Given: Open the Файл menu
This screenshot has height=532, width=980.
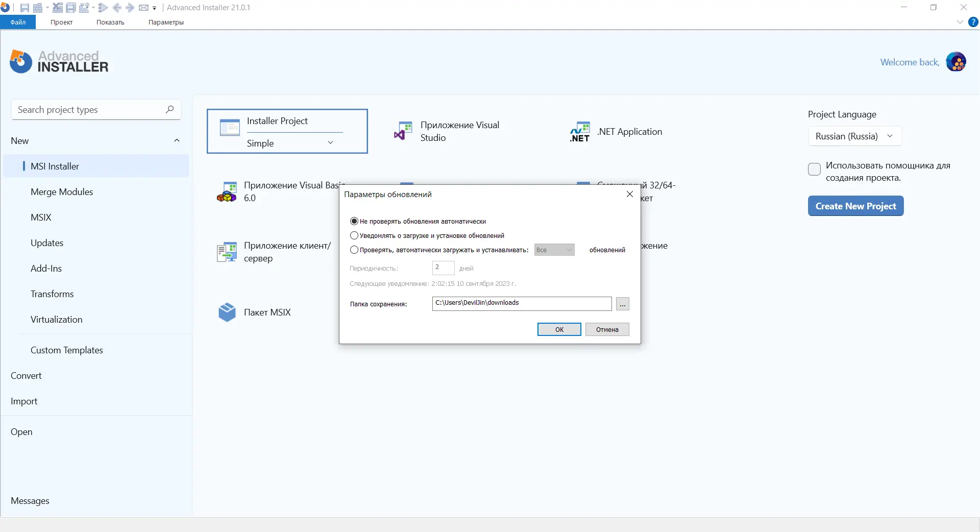Looking at the screenshot, I should pos(18,22).
